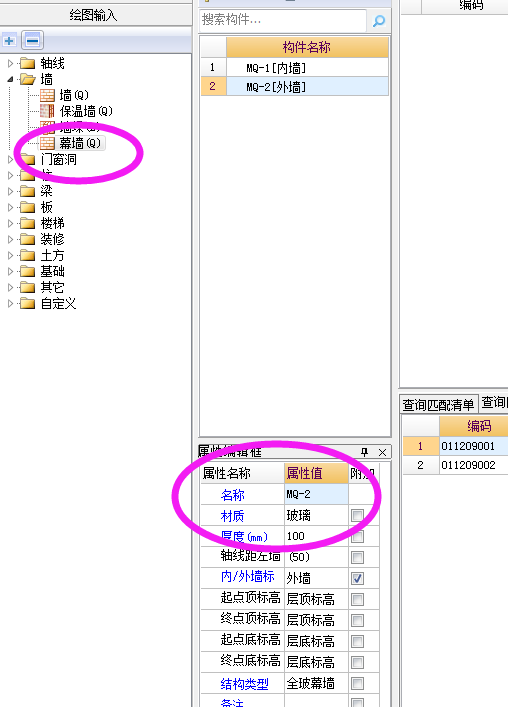Expand the 楼梯 tree node

(10, 223)
